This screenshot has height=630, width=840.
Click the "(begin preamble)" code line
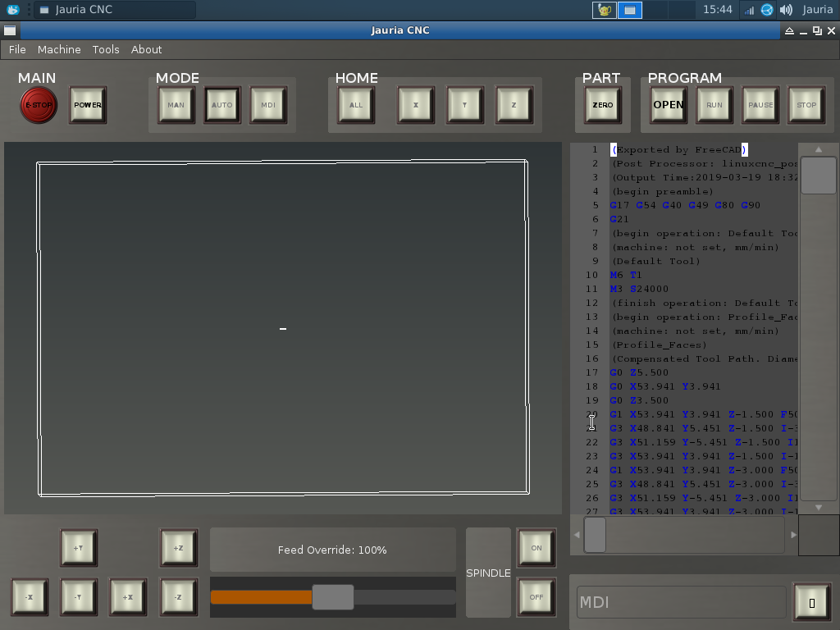point(663,191)
